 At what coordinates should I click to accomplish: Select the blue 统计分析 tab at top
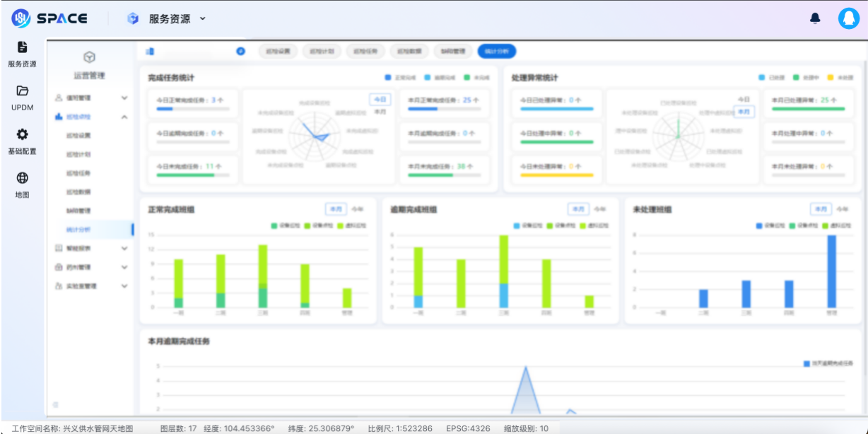coord(496,52)
